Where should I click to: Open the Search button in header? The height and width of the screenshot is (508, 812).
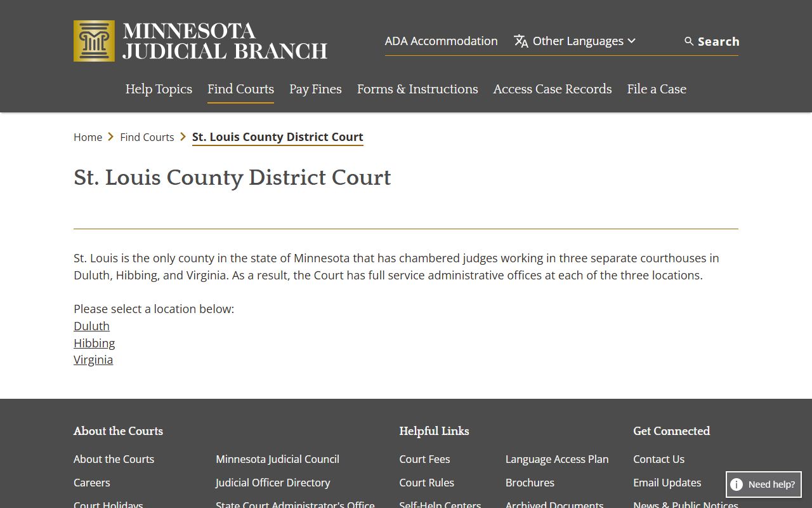(711, 41)
